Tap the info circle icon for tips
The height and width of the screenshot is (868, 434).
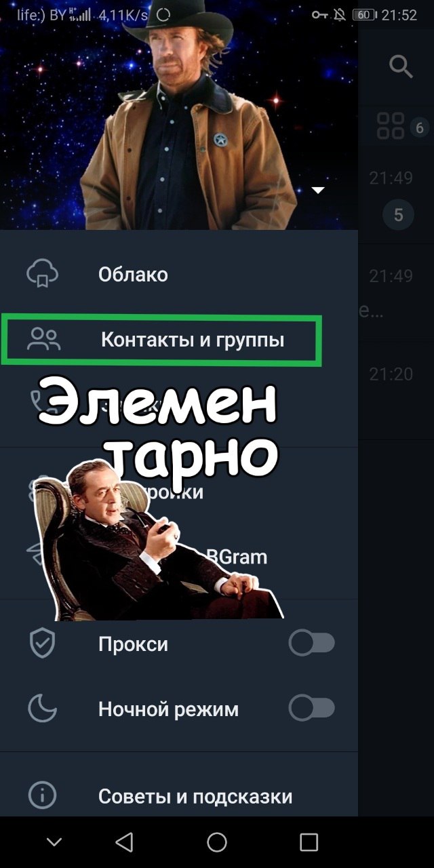tap(42, 795)
